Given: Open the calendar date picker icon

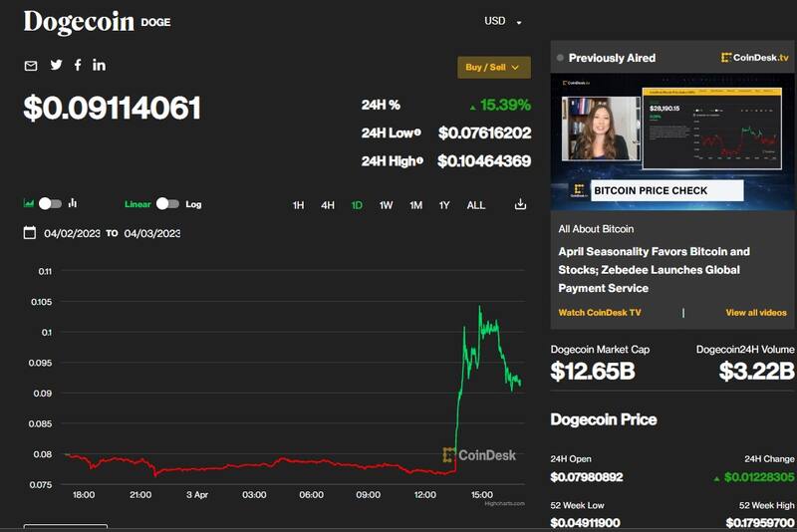Looking at the screenshot, I should (31, 233).
